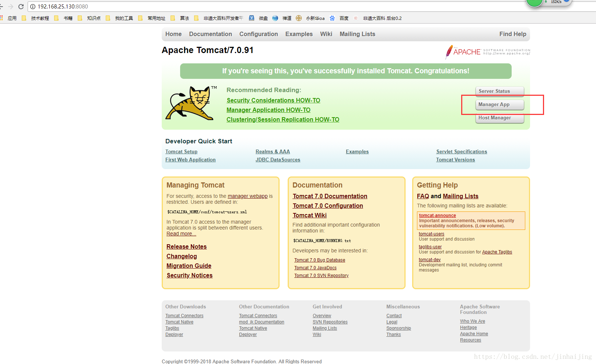
Task: Open the FAQ link in Getting Help
Action: tap(423, 196)
